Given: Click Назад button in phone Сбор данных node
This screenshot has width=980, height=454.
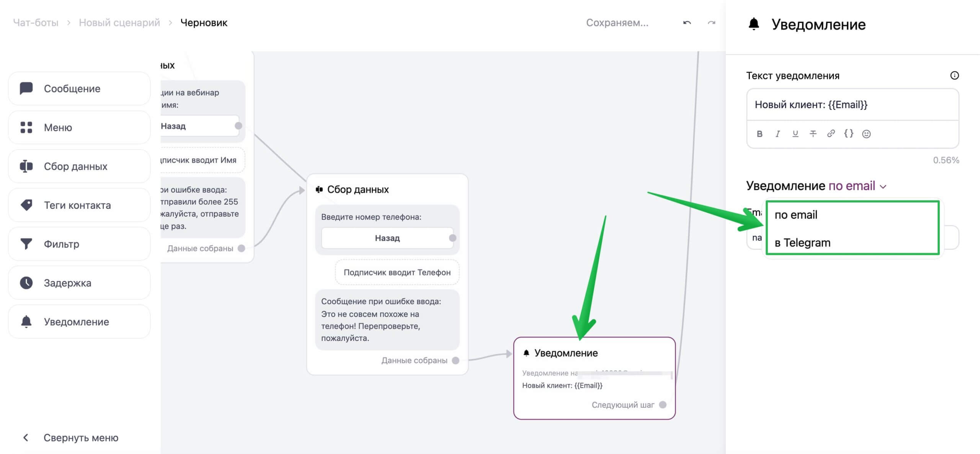Looking at the screenshot, I should 387,238.
